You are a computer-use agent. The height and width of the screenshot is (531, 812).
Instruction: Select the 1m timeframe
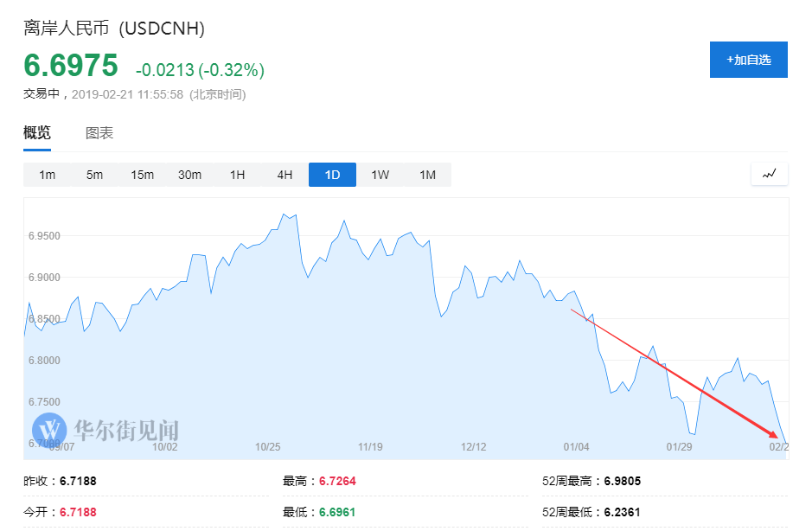pyautogui.click(x=47, y=175)
